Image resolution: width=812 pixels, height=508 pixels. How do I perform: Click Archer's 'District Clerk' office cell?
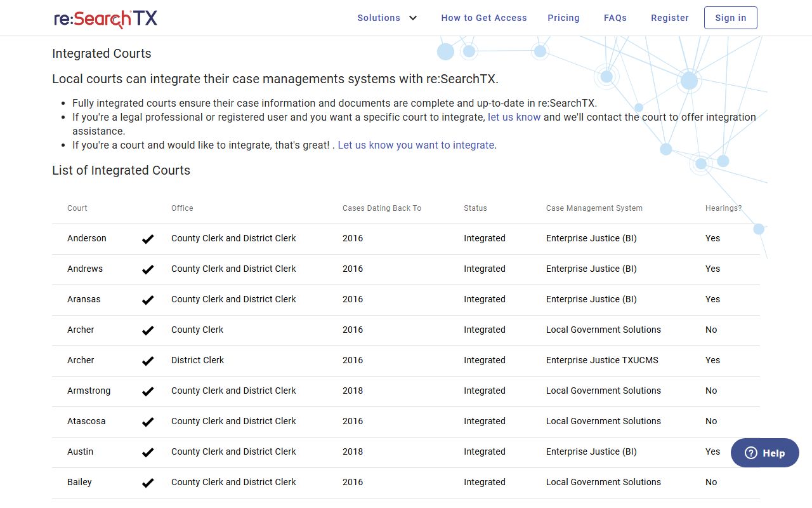pyautogui.click(x=198, y=360)
